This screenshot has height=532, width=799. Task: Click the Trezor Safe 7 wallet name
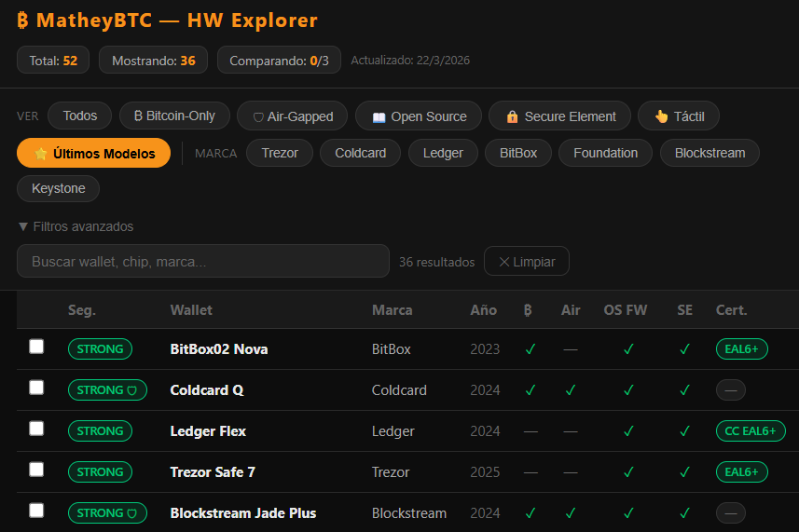point(213,472)
